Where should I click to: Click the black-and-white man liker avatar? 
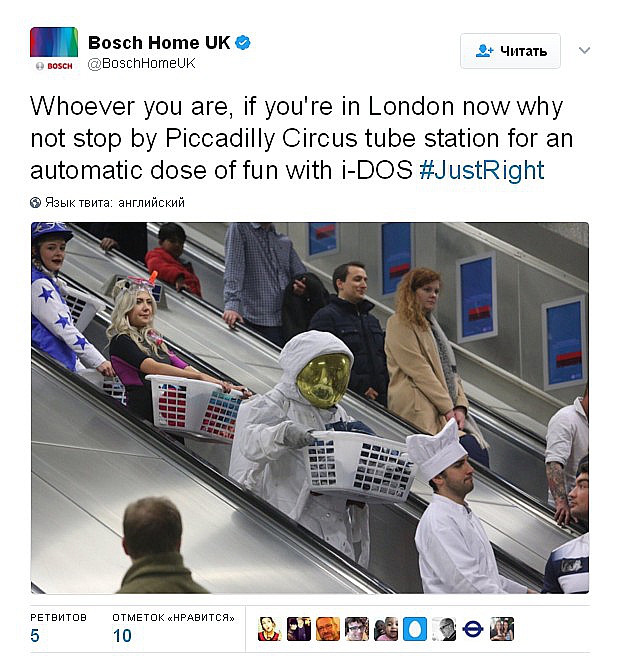444,629
